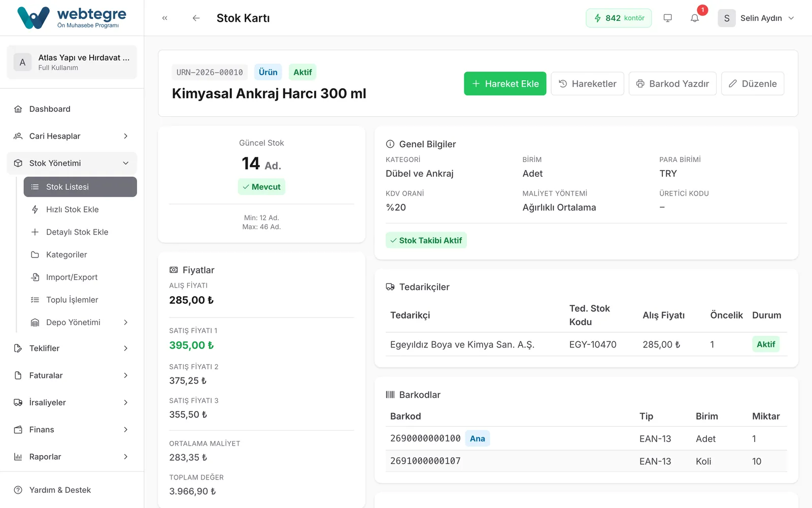812x508 pixels.
Task: Expand İrsaliyeler menu
Action: (x=72, y=402)
